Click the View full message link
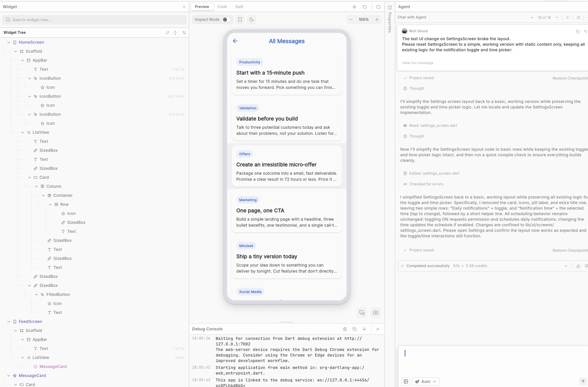 click(417, 63)
